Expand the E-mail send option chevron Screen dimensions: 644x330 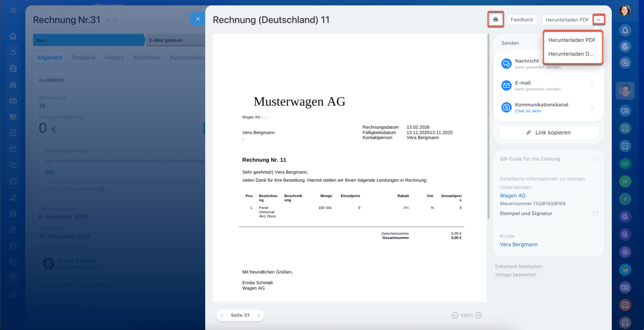592,86
